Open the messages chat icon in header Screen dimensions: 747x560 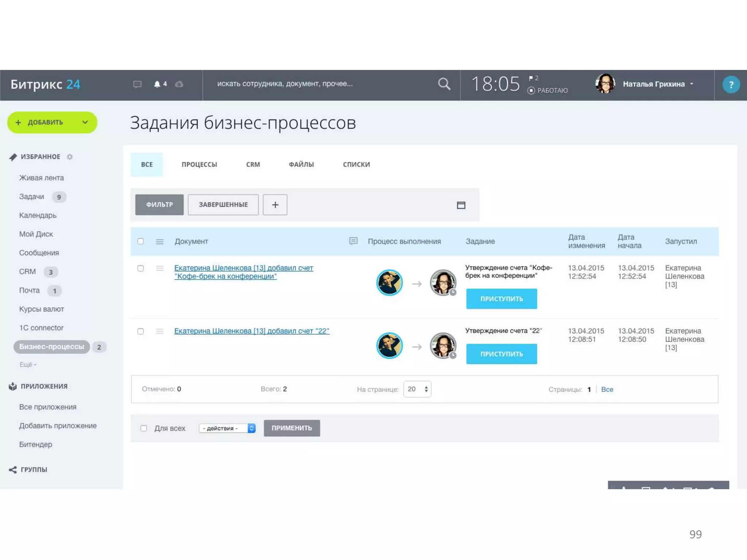click(x=137, y=84)
